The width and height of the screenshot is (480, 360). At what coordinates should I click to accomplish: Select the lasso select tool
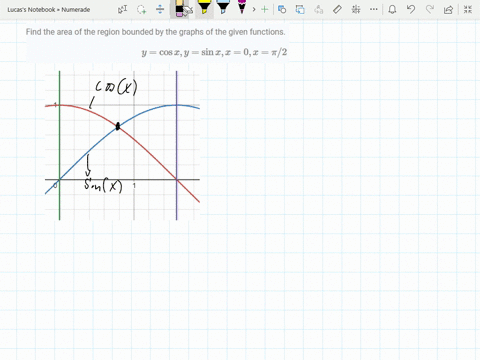coord(142,9)
